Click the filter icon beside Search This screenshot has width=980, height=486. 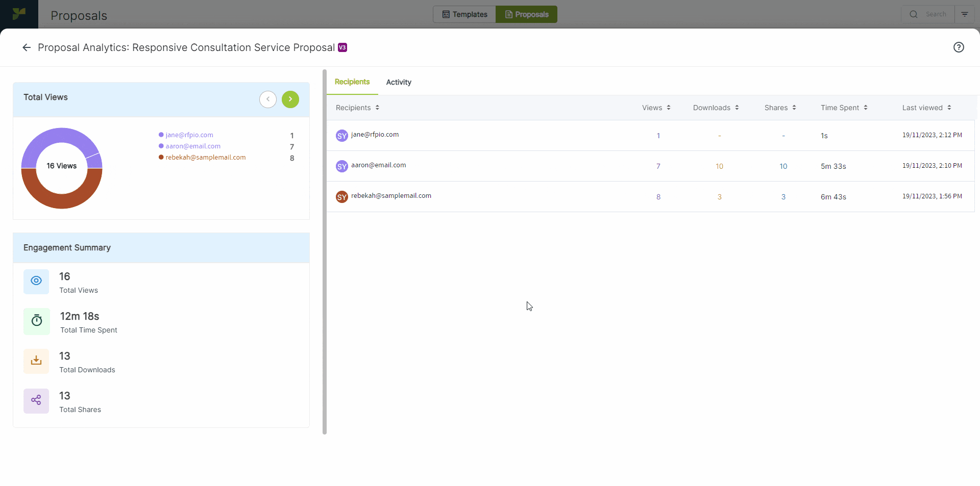click(965, 14)
